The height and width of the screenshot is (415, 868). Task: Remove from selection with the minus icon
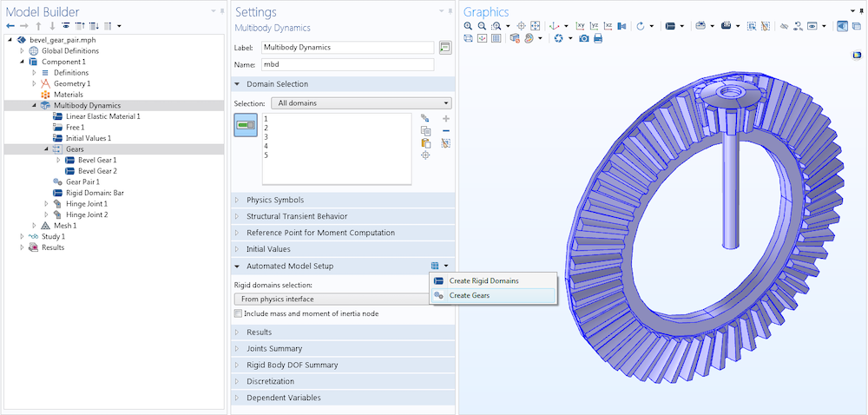(x=446, y=130)
